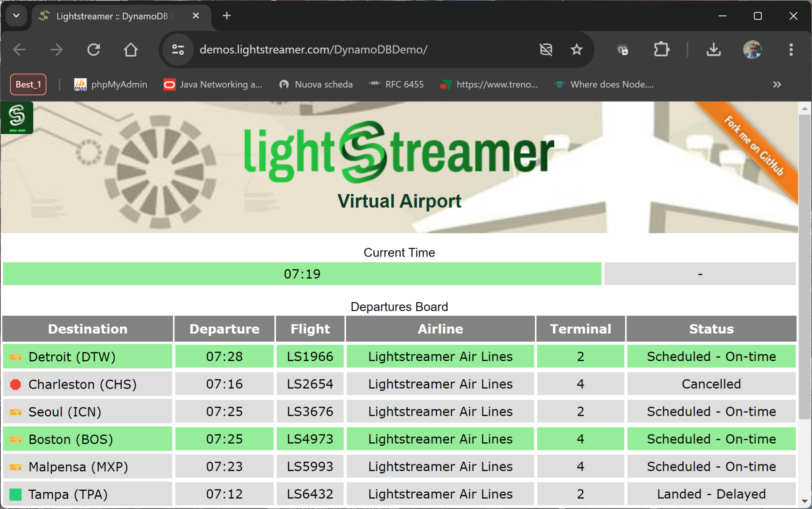
Task: Click flight number LS5993
Action: (x=310, y=467)
